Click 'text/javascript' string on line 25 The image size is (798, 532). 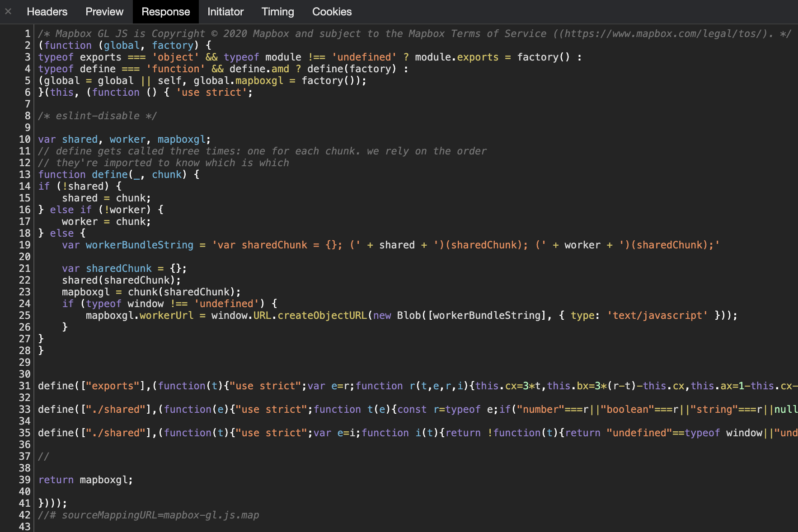(x=657, y=316)
